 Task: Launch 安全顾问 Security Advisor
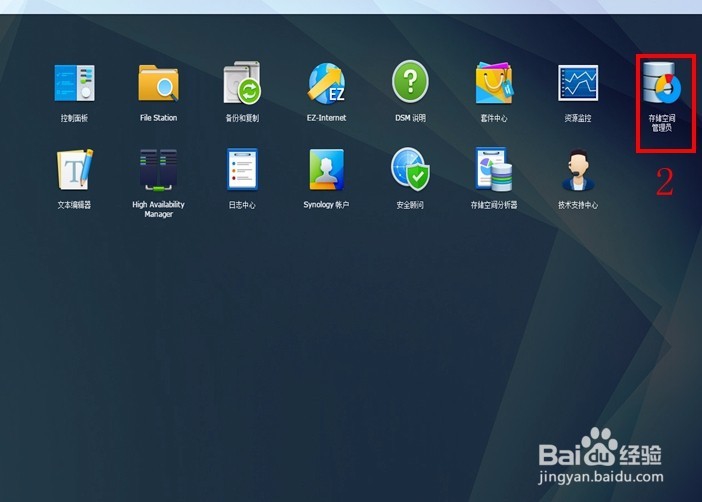tap(410, 169)
